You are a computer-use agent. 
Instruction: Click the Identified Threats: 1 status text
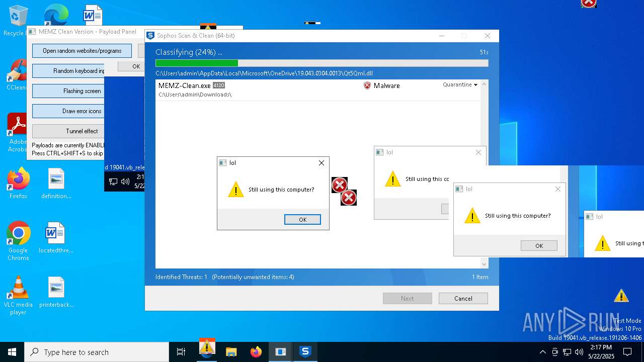tap(181, 277)
